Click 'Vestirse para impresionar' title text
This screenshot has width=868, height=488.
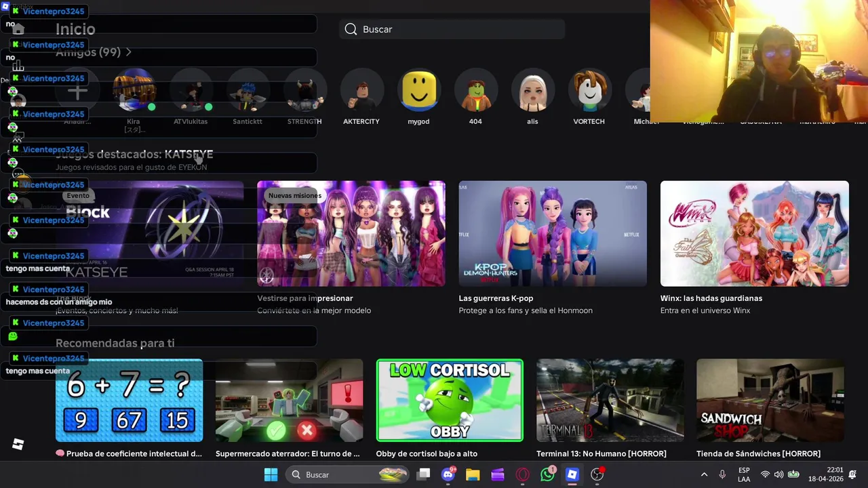(x=305, y=298)
